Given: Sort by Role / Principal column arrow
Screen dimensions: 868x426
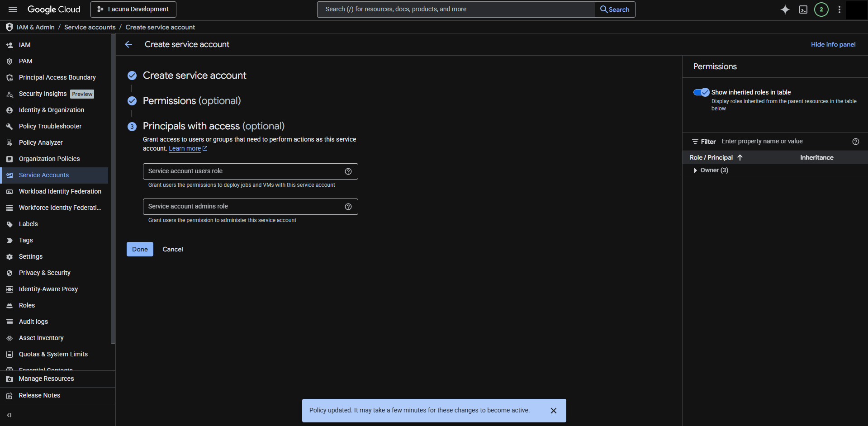Looking at the screenshot, I should [740, 158].
